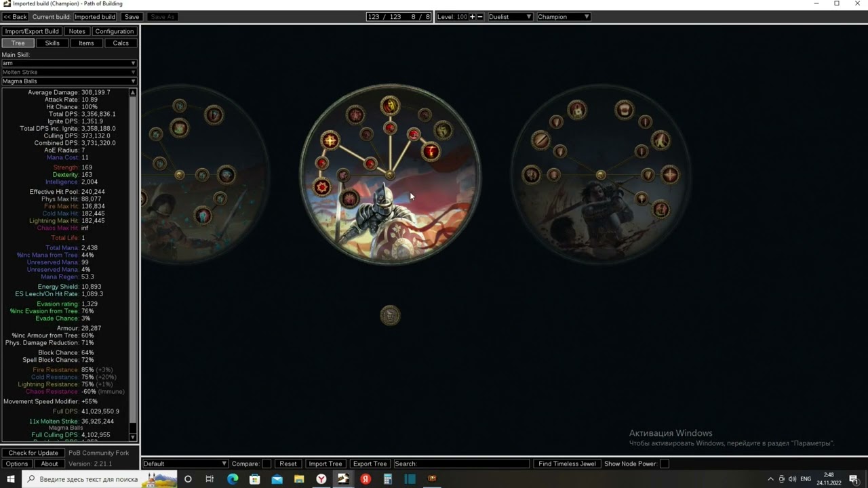Select the golden helmet notable atop Champion wheel
Screen dimensions: 868x488
coord(390,105)
